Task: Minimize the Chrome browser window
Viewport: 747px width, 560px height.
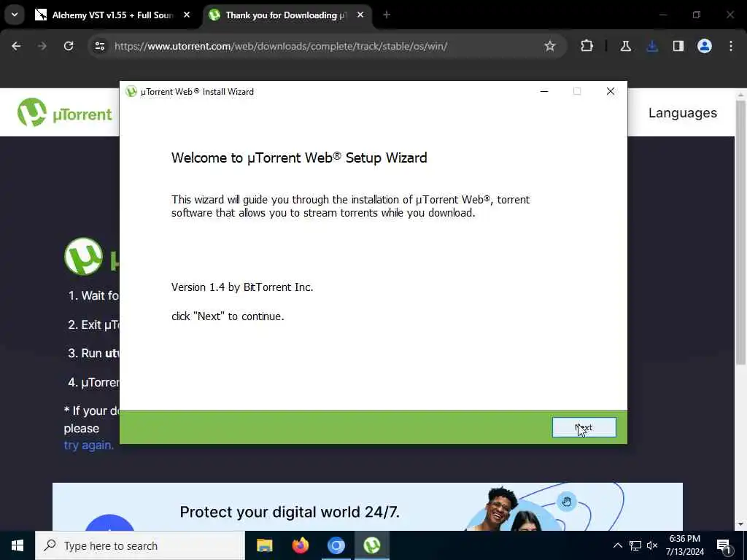Action: (662, 15)
